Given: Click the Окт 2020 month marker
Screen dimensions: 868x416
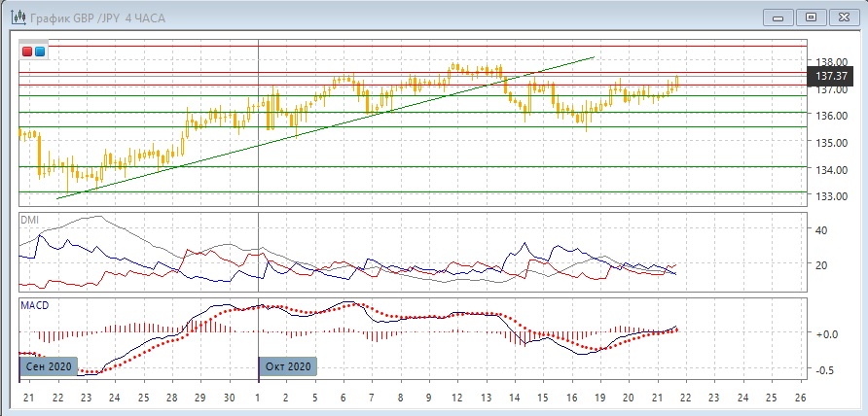Looking at the screenshot, I should (x=288, y=366).
